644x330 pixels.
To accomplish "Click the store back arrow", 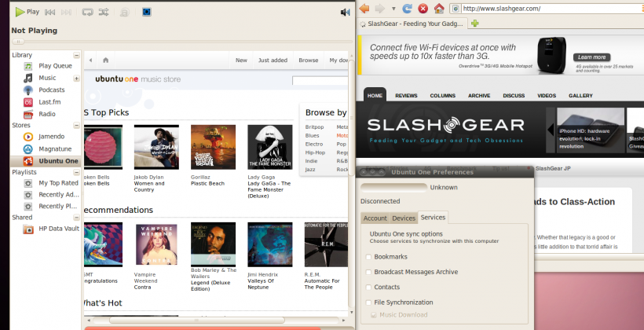I will pos(90,60).
